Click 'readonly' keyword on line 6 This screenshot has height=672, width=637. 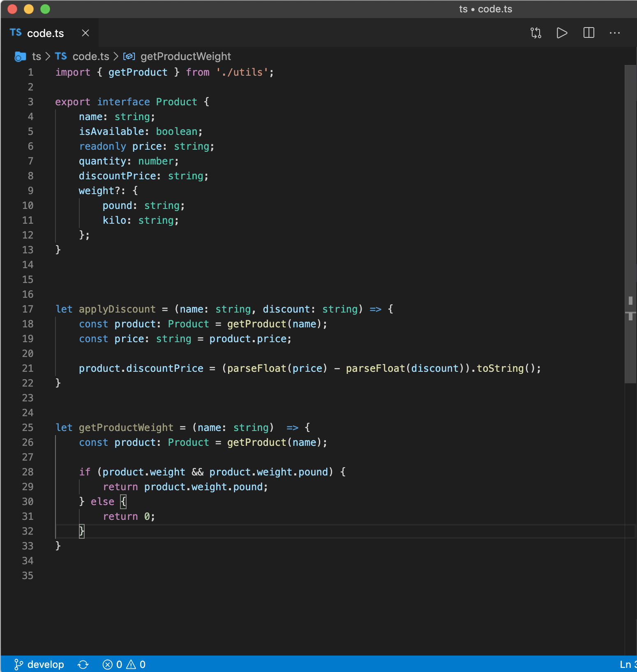[103, 146]
